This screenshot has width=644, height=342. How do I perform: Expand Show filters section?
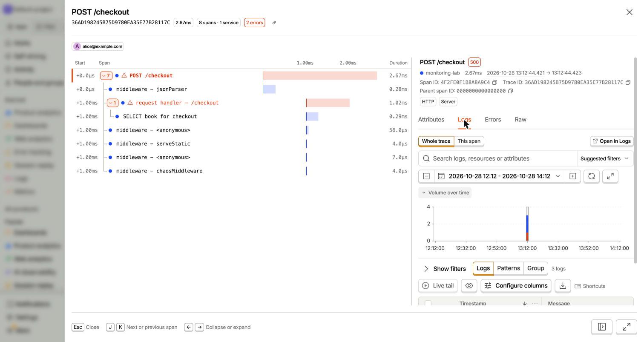445,269
